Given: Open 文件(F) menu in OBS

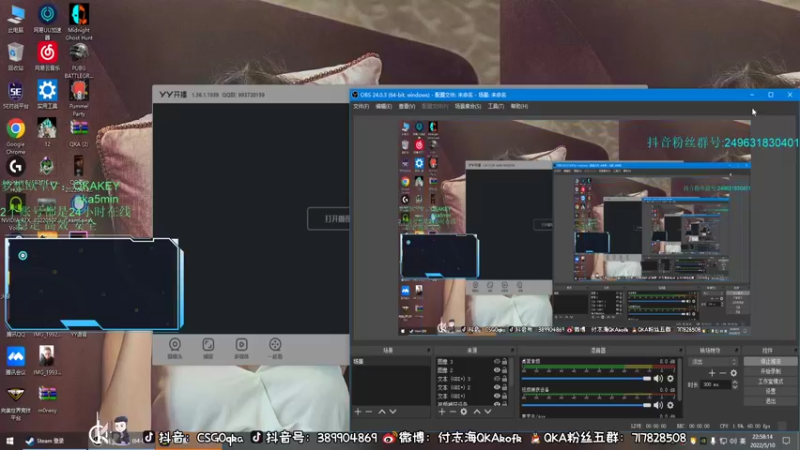Looking at the screenshot, I should (x=361, y=106).
